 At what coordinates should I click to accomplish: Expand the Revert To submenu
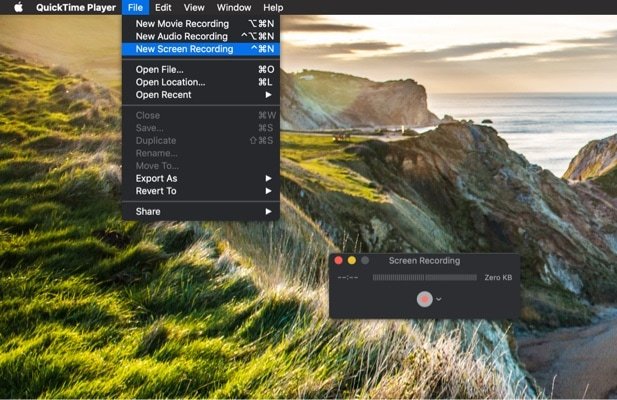[201, 191]
